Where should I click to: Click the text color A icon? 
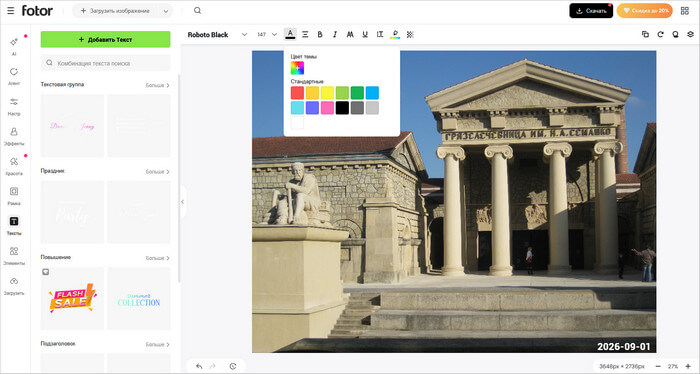[290, 34]
